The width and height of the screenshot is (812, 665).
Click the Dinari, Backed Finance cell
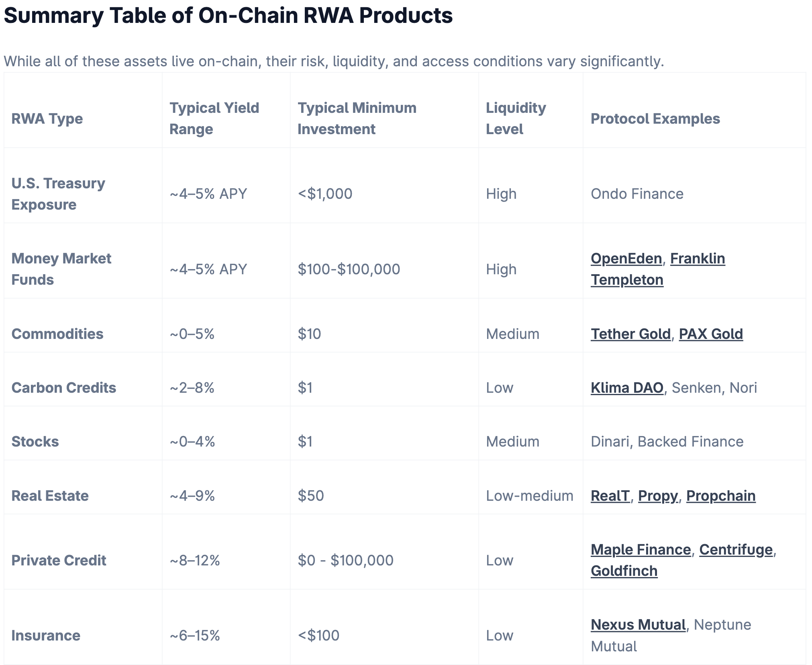pos(667,442)
